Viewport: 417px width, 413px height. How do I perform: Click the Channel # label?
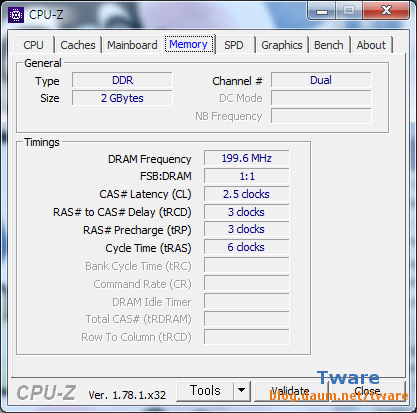[237, 81]
